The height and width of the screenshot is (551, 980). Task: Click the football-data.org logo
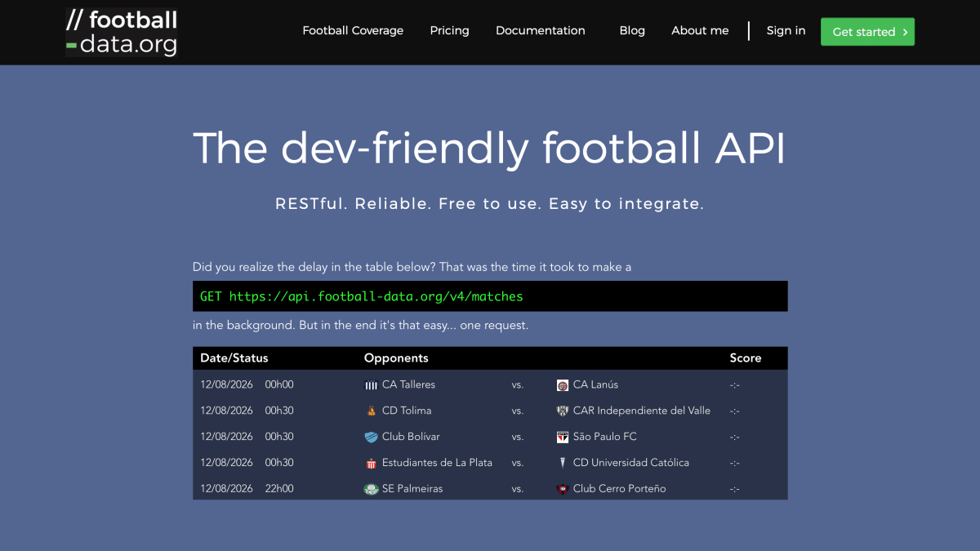click(121, 33)
